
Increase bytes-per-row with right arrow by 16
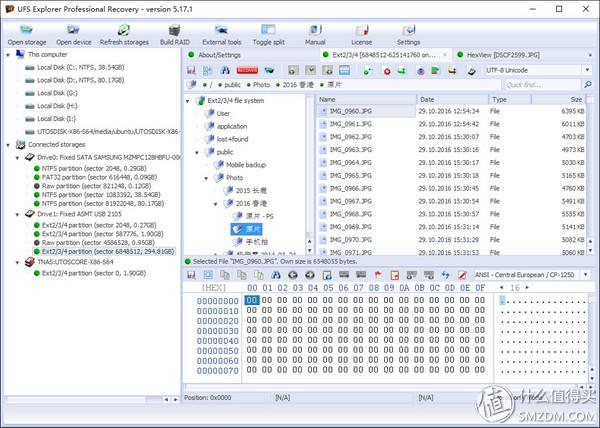tap(527, 287)
